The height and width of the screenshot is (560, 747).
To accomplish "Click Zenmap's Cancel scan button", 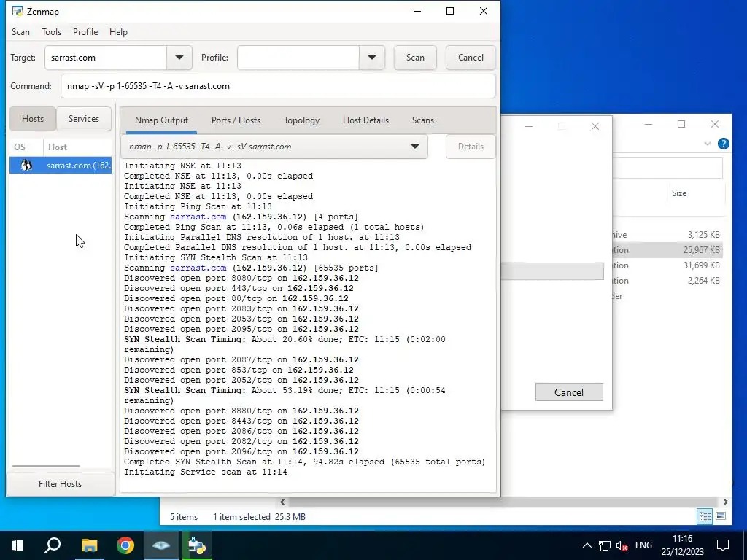I will coord(471,58).
